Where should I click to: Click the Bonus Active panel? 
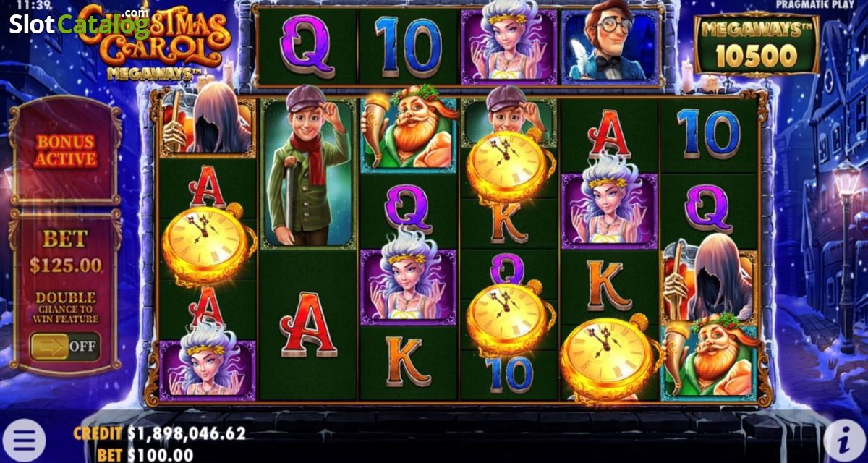[67, 151]
